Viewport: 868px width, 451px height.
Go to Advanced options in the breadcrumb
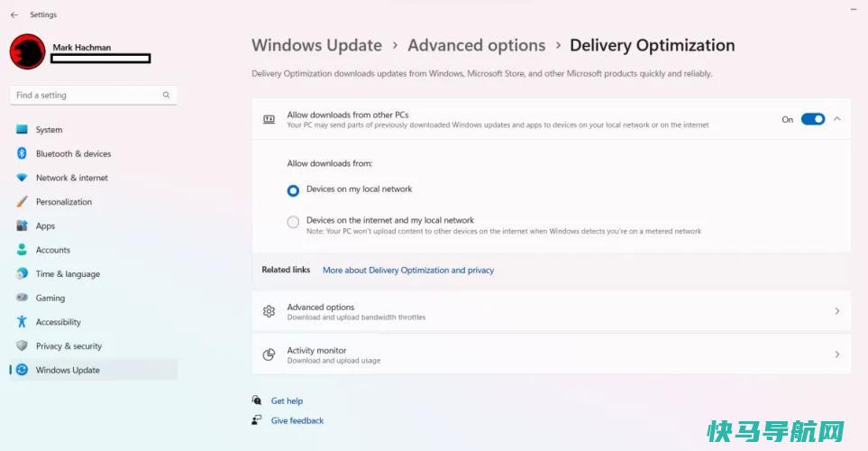point(477,45)
